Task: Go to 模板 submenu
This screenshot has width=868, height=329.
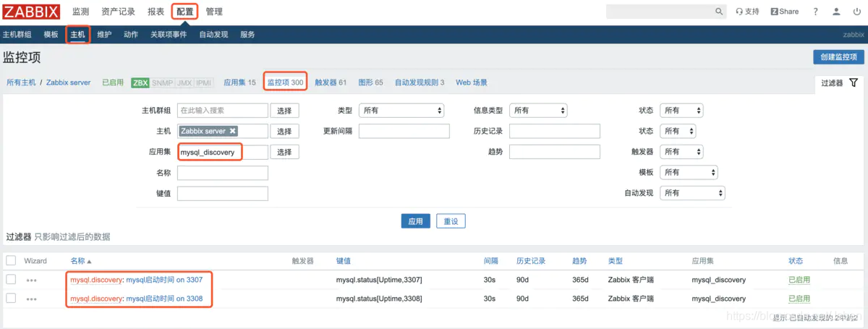Action: (51, 35)
